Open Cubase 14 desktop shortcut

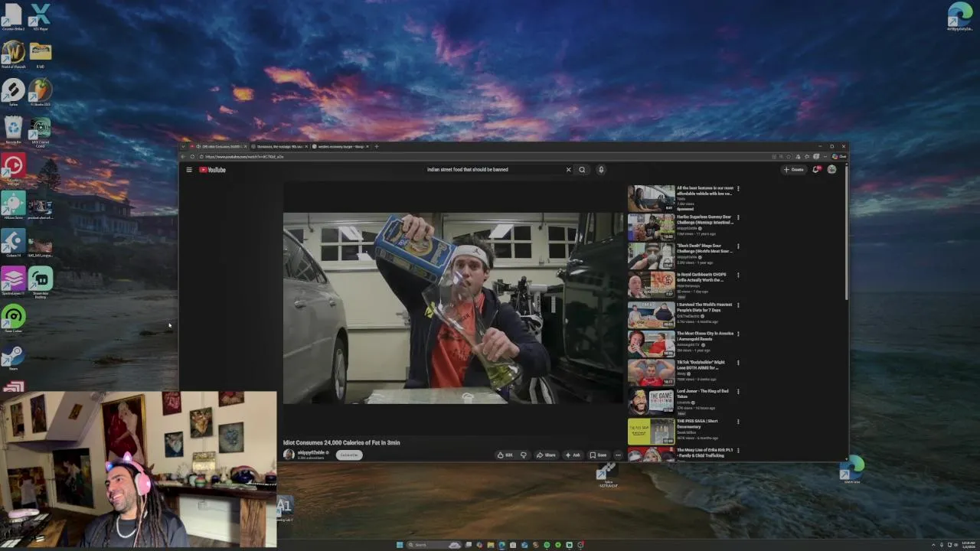[x=13, y=243]
